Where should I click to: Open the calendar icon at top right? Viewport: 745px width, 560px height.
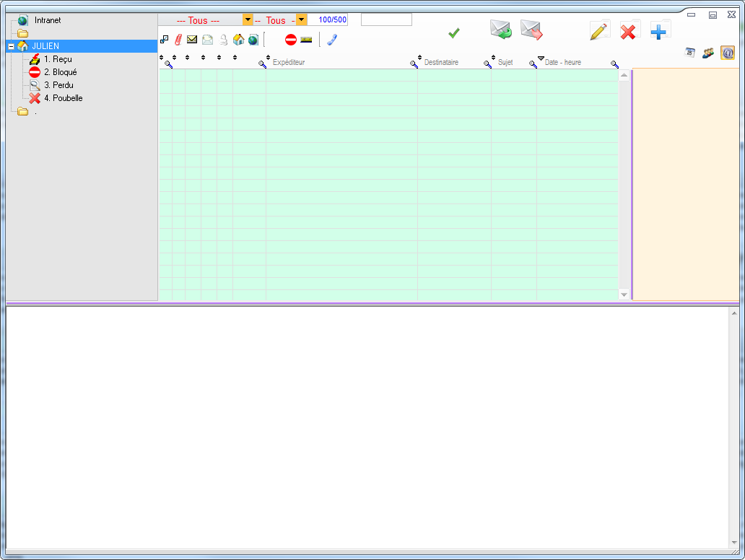pos(690,53)
